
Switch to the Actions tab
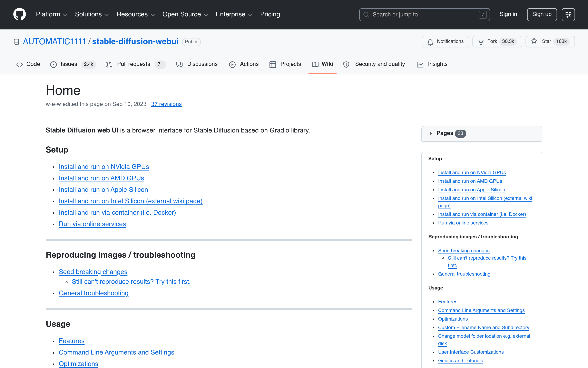[x=244, y=64]
